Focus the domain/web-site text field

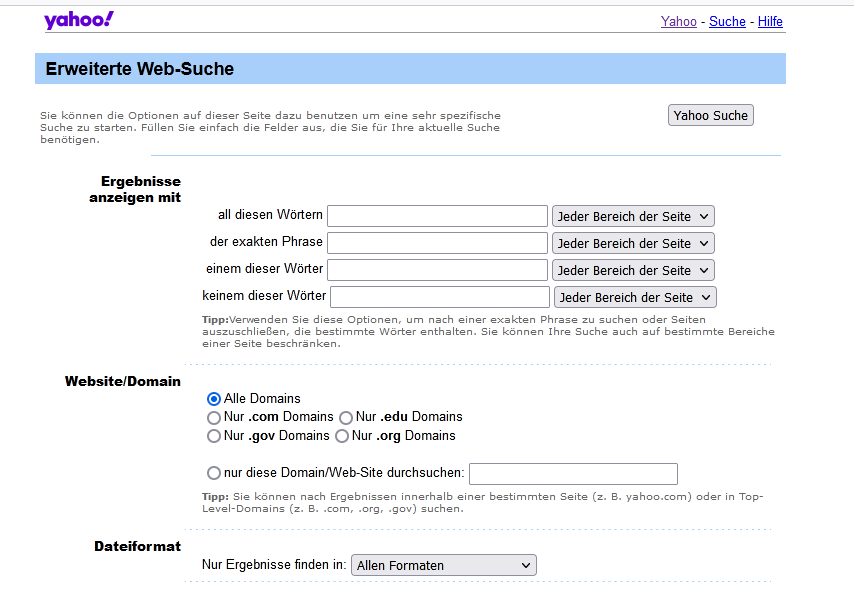coord(574,474)
